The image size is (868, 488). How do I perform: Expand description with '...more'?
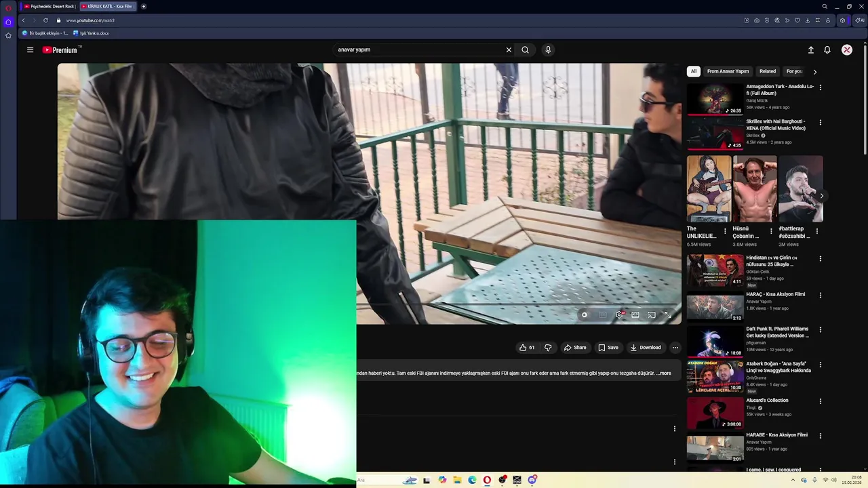point(664,373)
